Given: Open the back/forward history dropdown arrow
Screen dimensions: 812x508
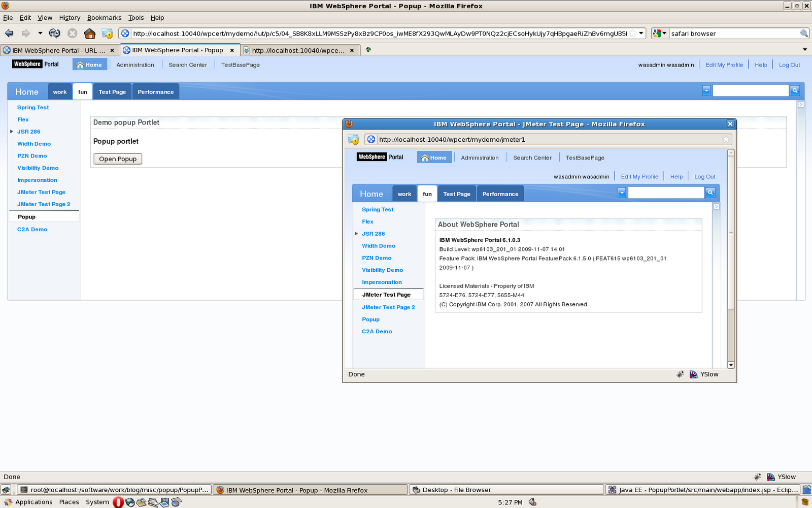Looking at the screenshot, I should 40,34.
